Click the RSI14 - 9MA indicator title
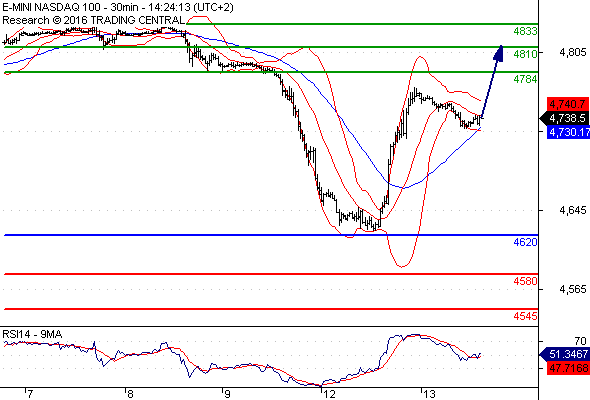The image size is (590, 400). [x=32, y=334]
